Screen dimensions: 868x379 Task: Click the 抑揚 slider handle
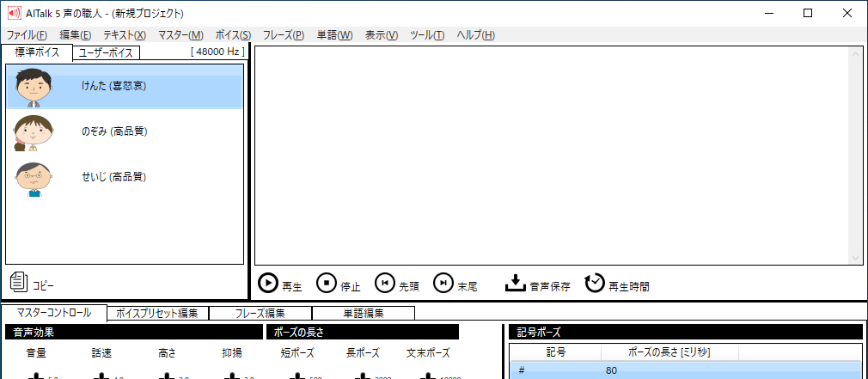(x=232, y=376)
